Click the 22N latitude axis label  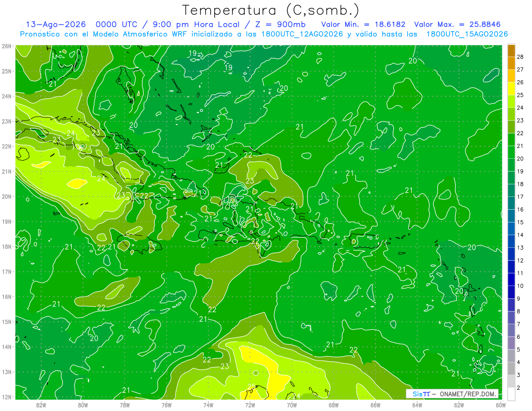7,146
